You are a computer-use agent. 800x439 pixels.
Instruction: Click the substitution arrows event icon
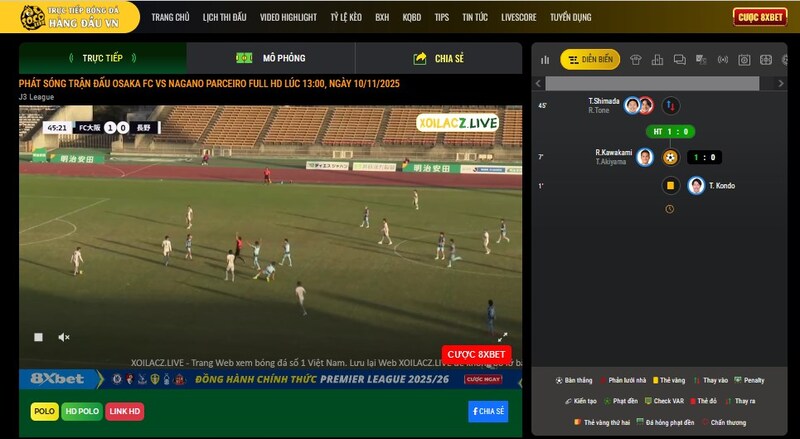[x=670, y=105]
